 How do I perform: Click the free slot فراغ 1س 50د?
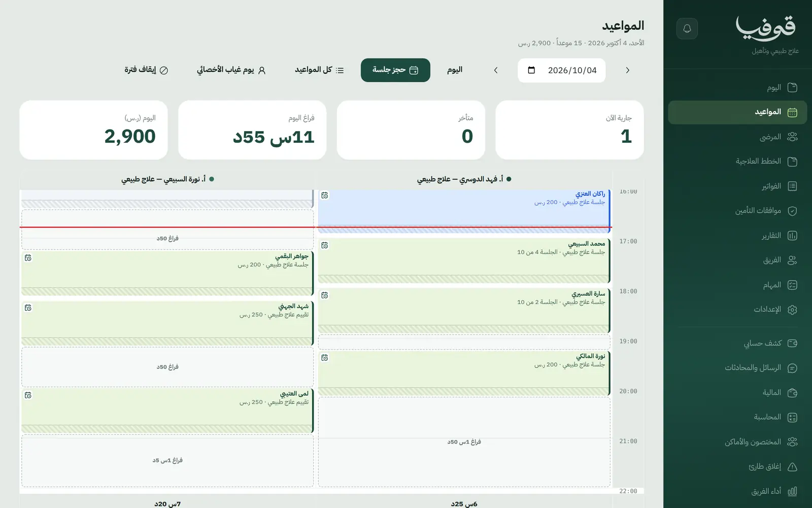[x=464, y=442]
